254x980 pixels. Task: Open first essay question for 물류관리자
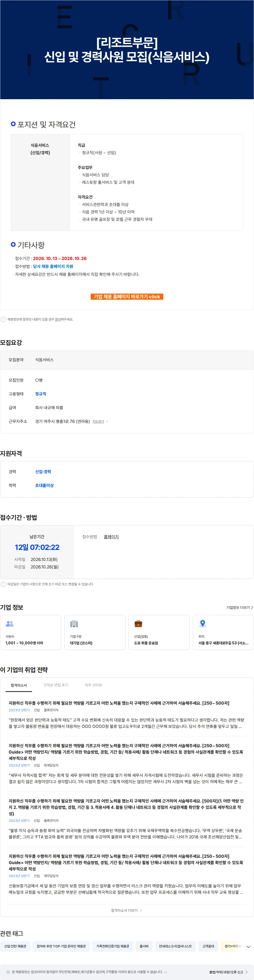click(119, 703)
